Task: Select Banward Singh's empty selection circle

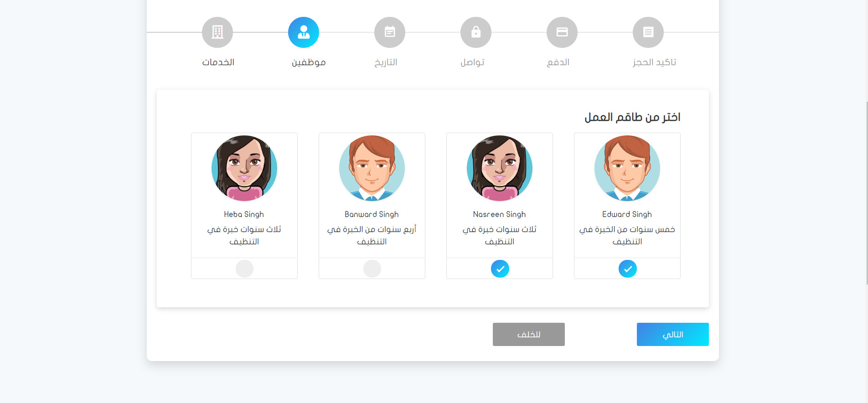Action: tap(372, 269)
